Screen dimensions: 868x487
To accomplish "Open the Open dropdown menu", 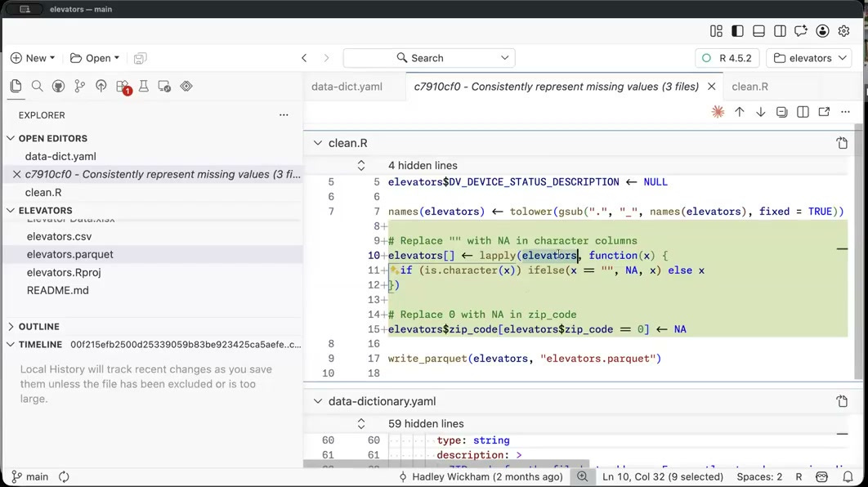I will (95, 58).
